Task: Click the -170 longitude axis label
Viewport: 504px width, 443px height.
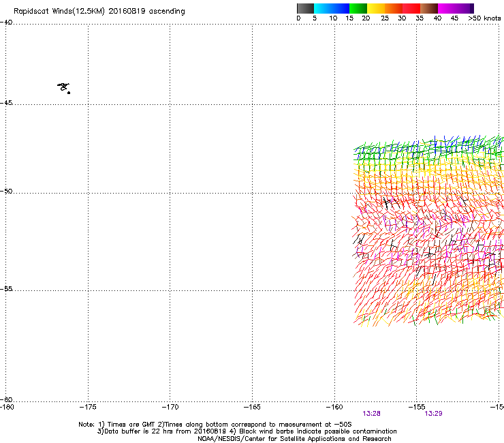Action: pyautogui.click(x=170, y=407)
